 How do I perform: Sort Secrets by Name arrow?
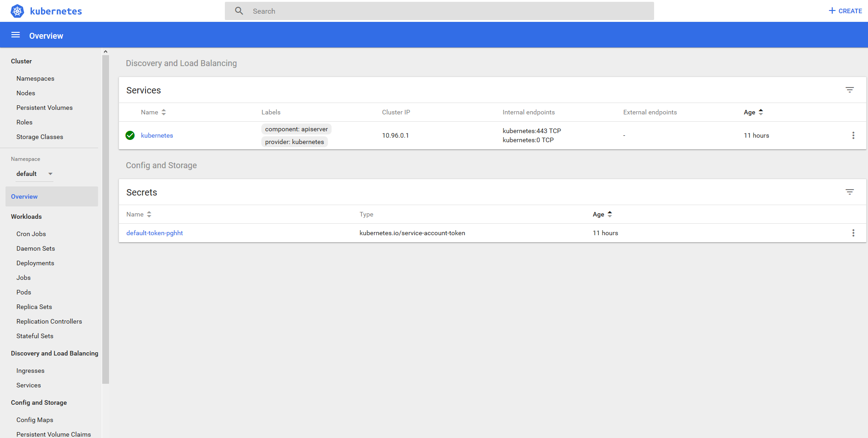click(x=149, y=214)
